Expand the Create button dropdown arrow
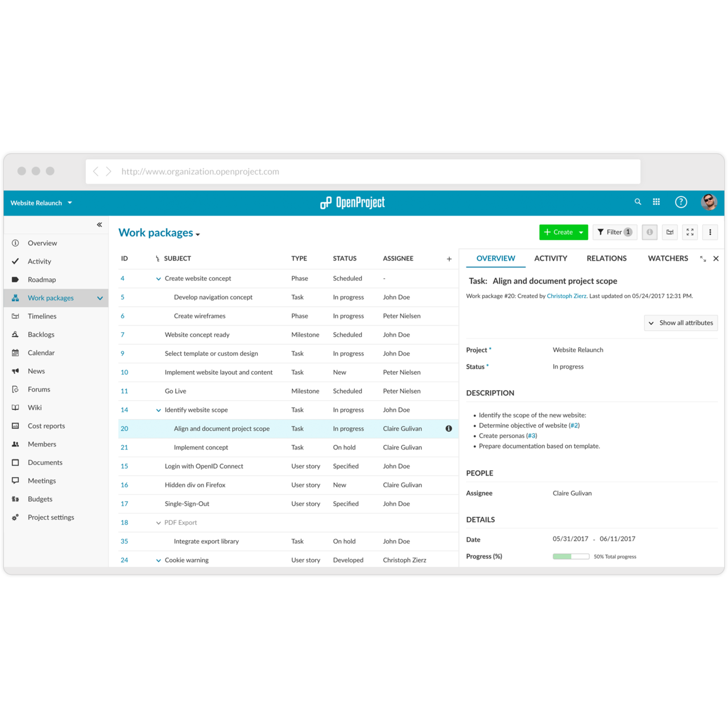728x728 pixels. tap(581, 232)
